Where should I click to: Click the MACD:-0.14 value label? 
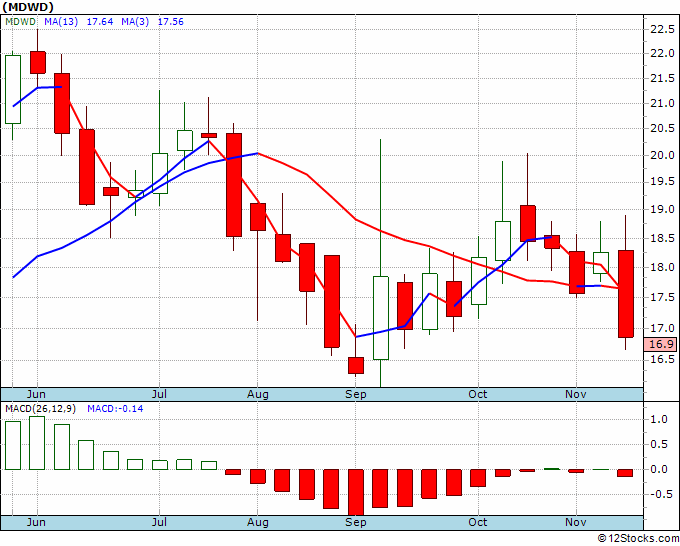(115, 409)
